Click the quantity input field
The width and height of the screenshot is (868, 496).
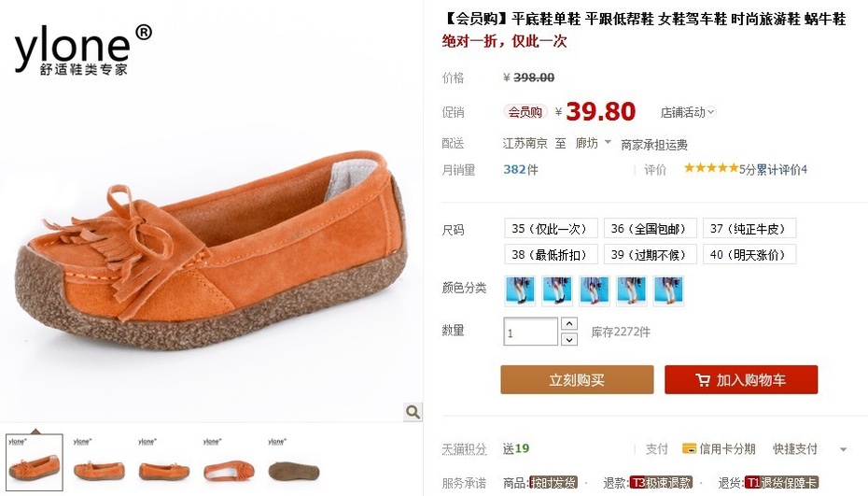[530, 332]
